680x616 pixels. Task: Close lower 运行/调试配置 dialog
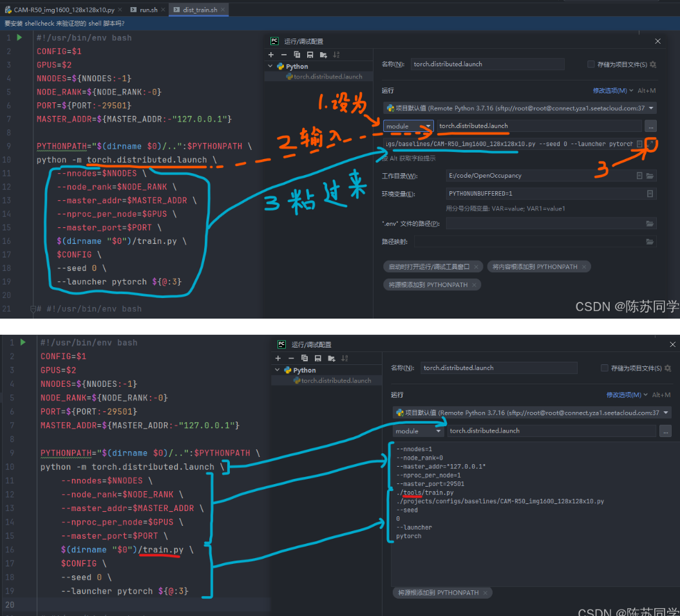pyautogui.click(x=672, y=344)
